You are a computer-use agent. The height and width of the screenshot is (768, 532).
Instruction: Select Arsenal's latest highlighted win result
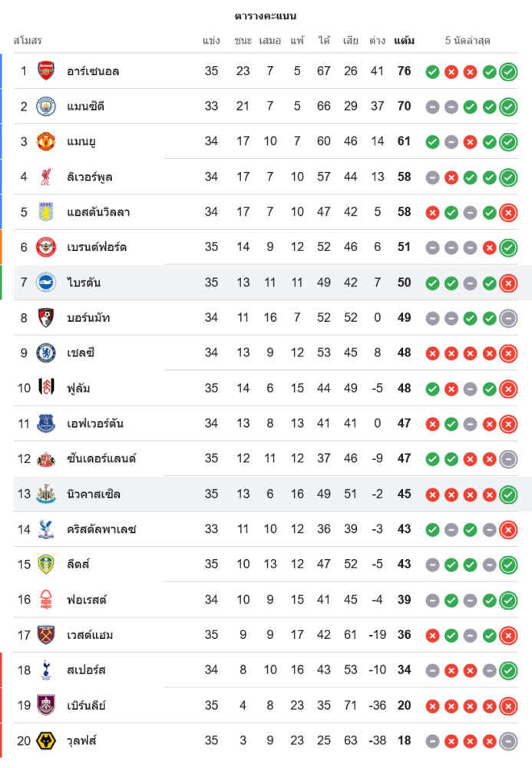tap(508, 72)
